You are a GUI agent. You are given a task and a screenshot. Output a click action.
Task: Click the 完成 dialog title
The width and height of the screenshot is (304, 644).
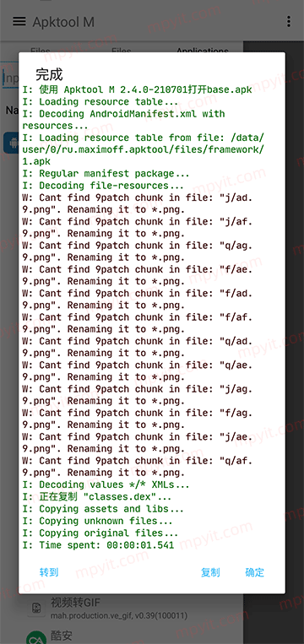coord(49,74)
